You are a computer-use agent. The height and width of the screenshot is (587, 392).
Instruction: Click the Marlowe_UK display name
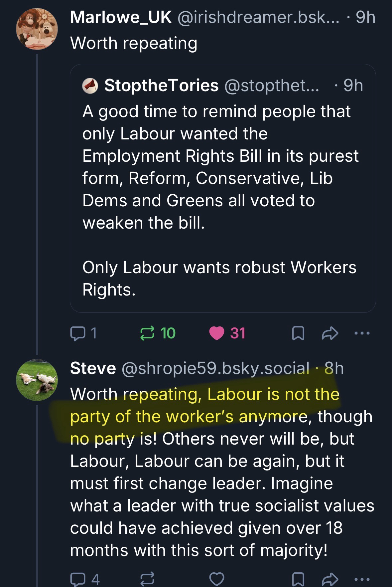coord(121,17)
